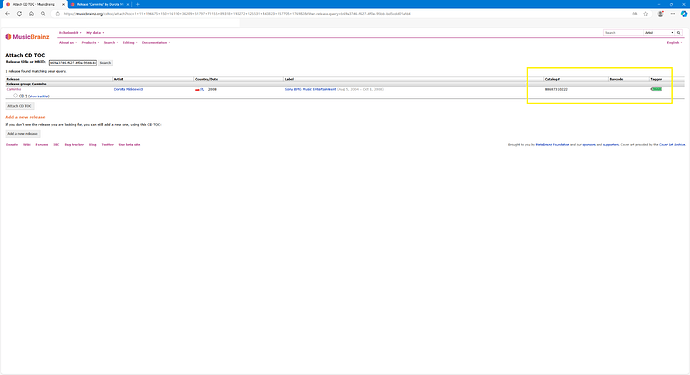Click the Attach CD TOC button
This screenshot has height=375, width=690.
point(19,106)
